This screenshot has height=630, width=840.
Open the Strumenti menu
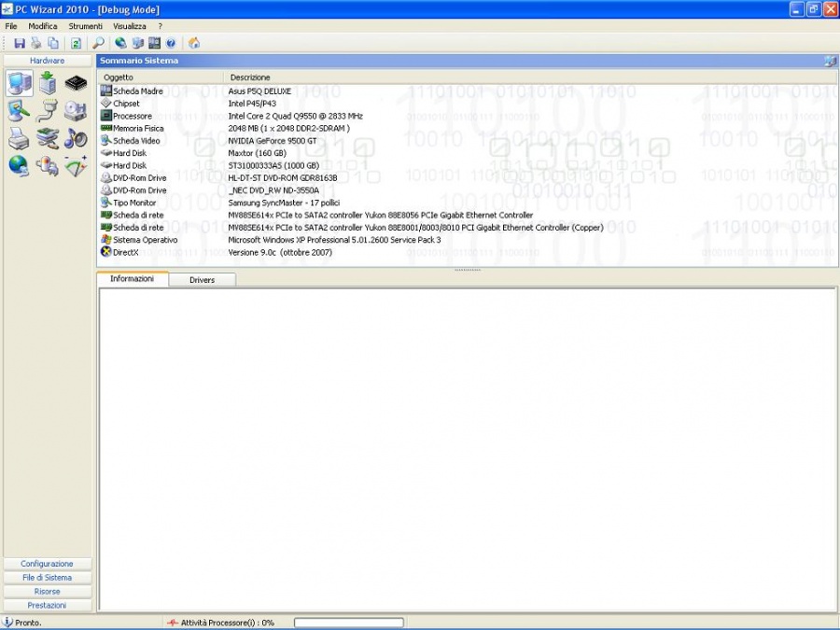[85, 26]
